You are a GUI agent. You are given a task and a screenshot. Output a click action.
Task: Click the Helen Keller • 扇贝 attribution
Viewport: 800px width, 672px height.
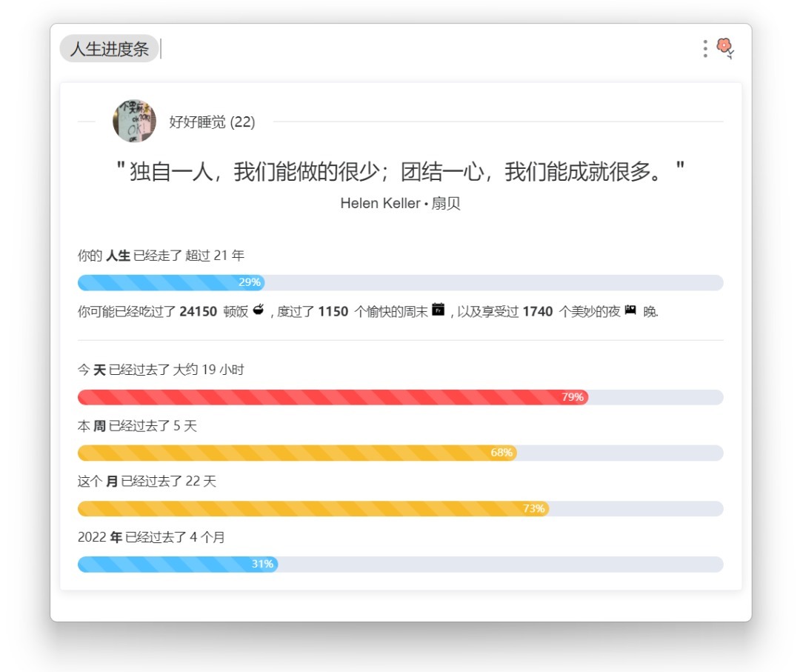[x=400, y=203]
